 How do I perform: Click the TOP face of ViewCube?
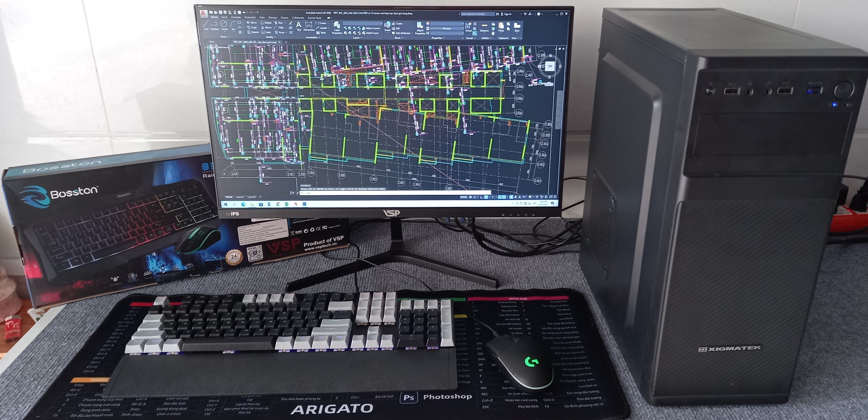(550, 66)
